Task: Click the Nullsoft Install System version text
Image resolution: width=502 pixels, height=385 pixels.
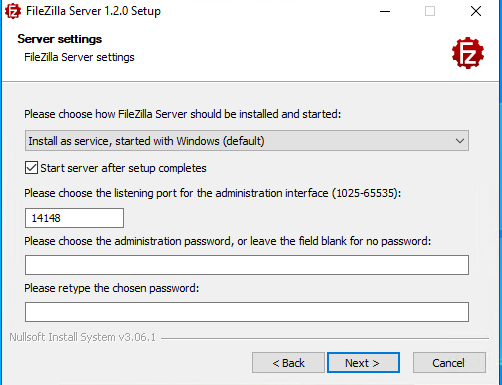Action: [82, 337]
